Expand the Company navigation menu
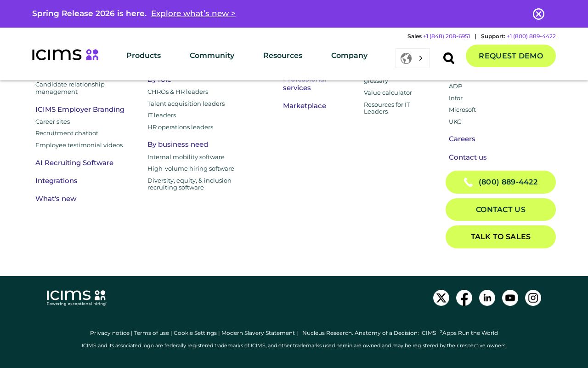 [x=349, y=56]
